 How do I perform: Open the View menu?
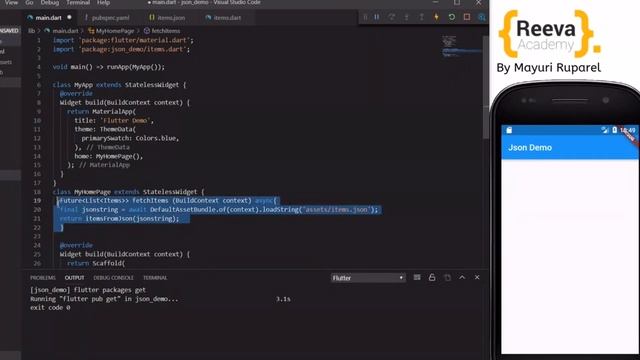pyautogui.click(x=11, y=3)
